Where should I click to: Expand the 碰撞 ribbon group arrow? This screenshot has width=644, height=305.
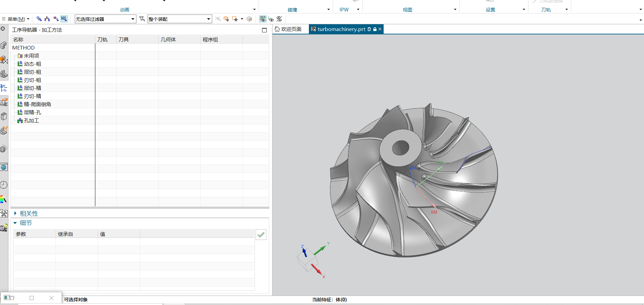pos(328,9)
